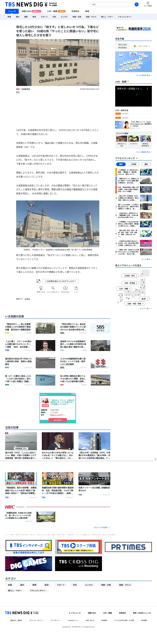Open TBS CROSS DIG with Bloomberg banner
The width and height of the screenshot is (157, 644).
click(78, 563)
